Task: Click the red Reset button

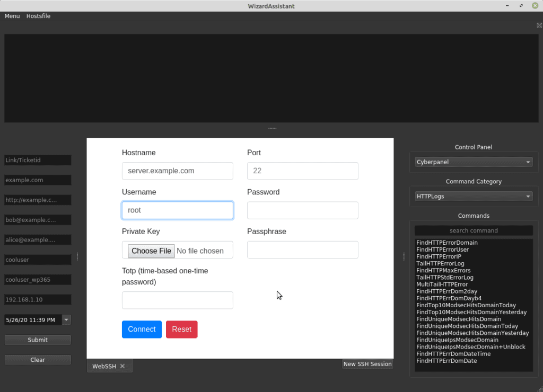Action: tap(181, 329)
